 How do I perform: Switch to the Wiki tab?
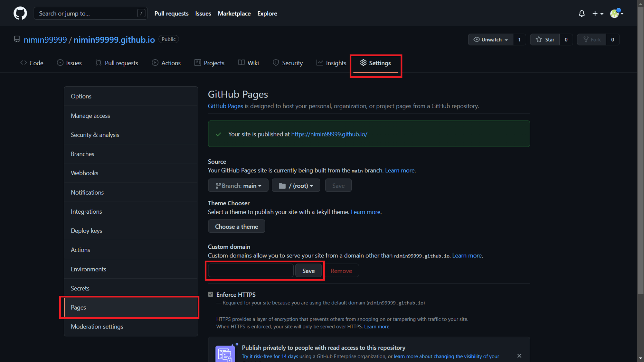click(x=248, y=63)
